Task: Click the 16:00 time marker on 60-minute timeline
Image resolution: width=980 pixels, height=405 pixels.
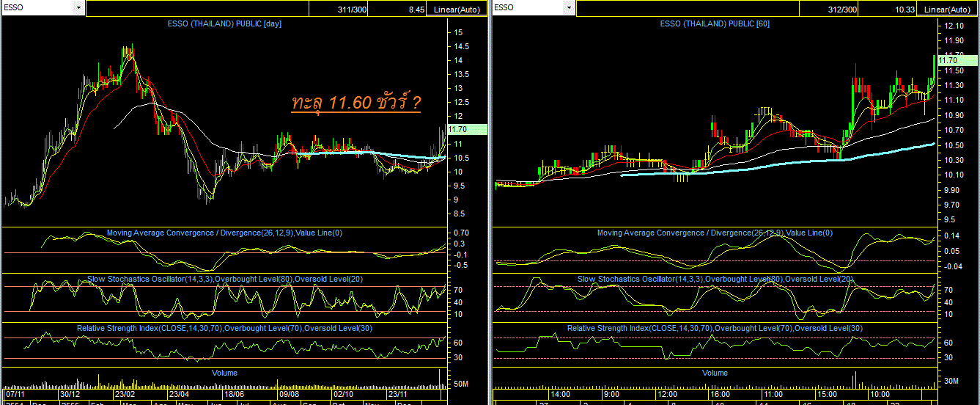Action: click(721, 394)
